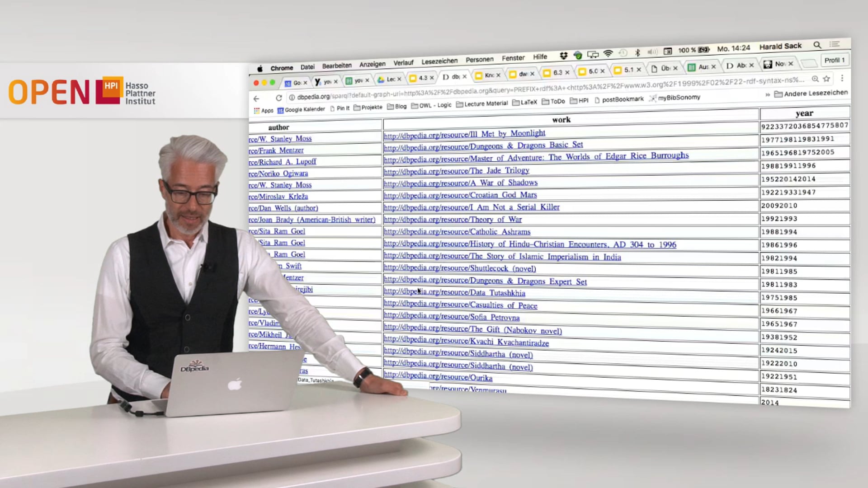Screen dimensions: 868x488
Task: Click the Profil 1 button
Action: (x=834, y=60)
